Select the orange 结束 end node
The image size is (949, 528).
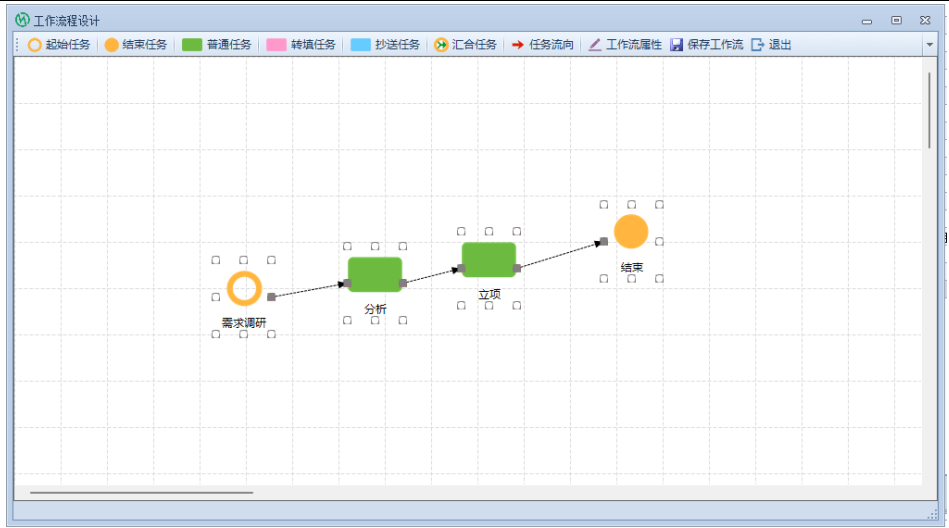(631, 231)
